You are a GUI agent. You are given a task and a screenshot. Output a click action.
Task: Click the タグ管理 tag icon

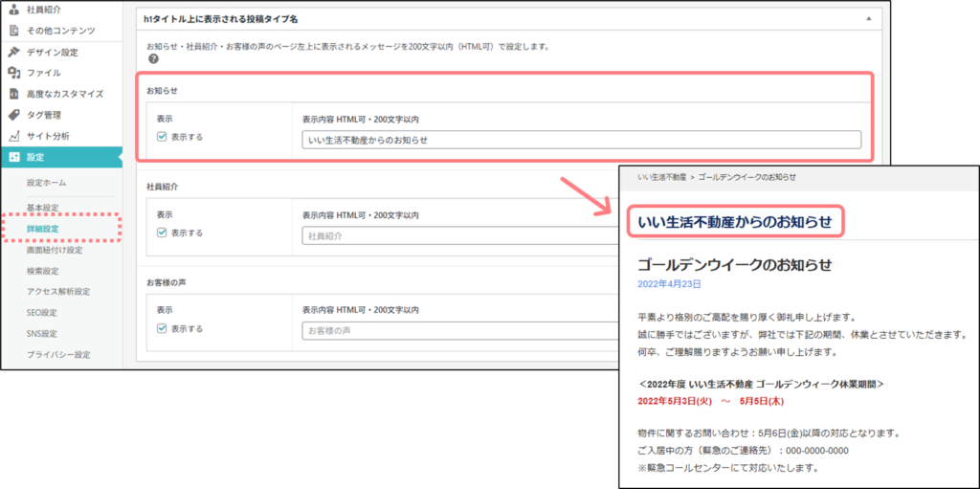pyautogui.click(x=14, y=115)
